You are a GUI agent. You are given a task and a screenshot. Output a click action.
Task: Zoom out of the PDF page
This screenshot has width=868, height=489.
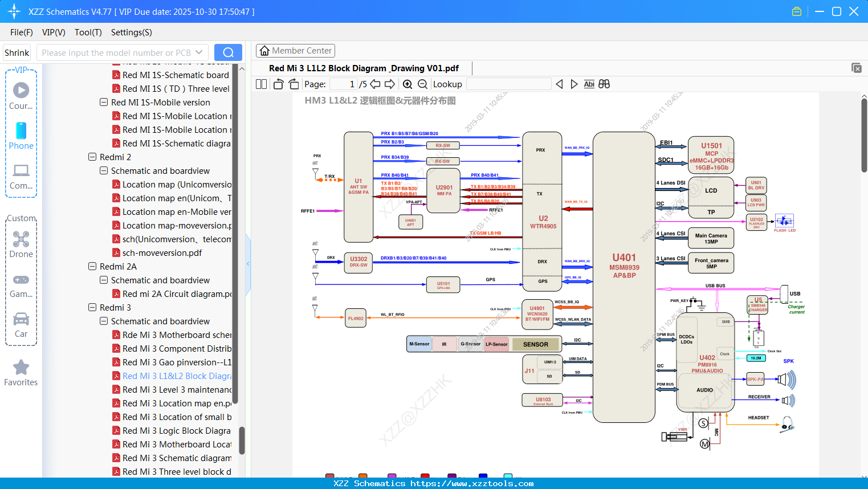tap(422, 84)
